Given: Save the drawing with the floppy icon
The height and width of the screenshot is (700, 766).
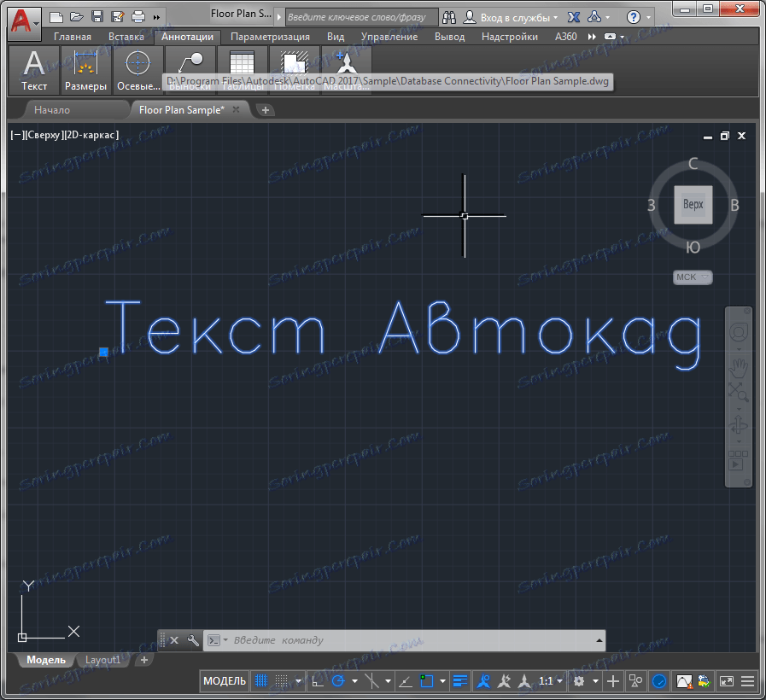Looking at the screenshot, I should [97, 18].
